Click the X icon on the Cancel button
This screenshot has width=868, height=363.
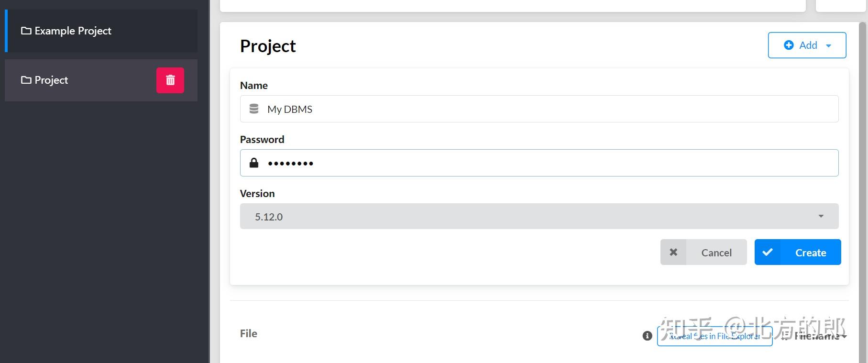[674, 252]
